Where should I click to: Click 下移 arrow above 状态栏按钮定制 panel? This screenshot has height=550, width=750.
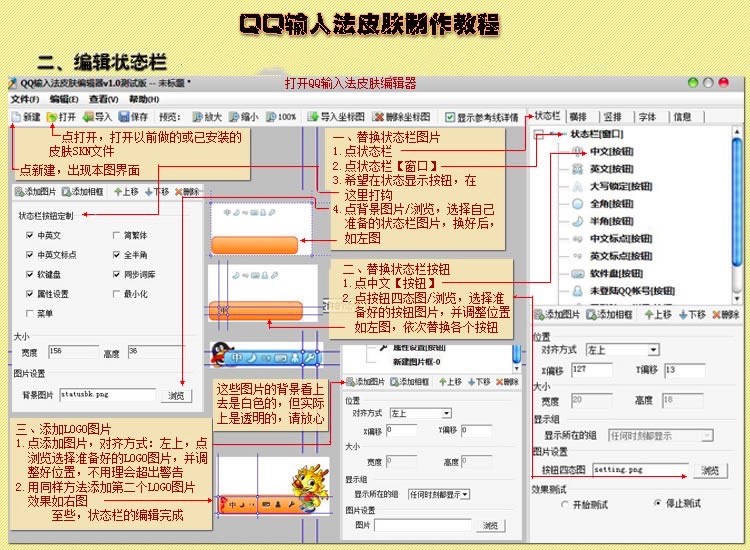pos(148,192)
